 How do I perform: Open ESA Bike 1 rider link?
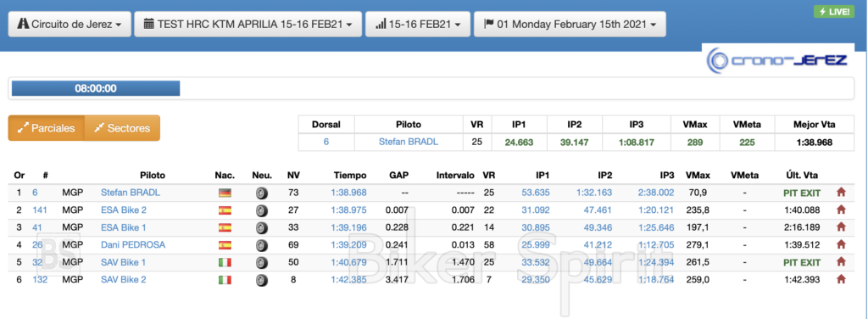(124, 227)
